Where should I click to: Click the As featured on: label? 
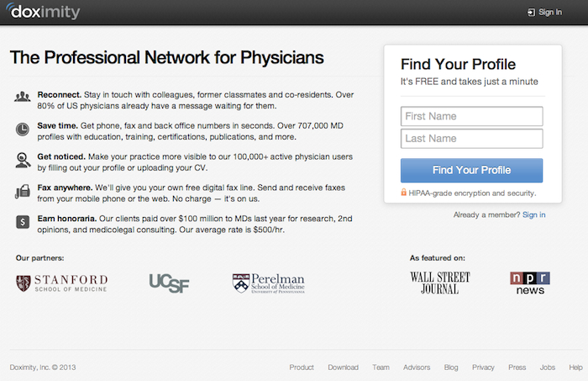(438, 258)
